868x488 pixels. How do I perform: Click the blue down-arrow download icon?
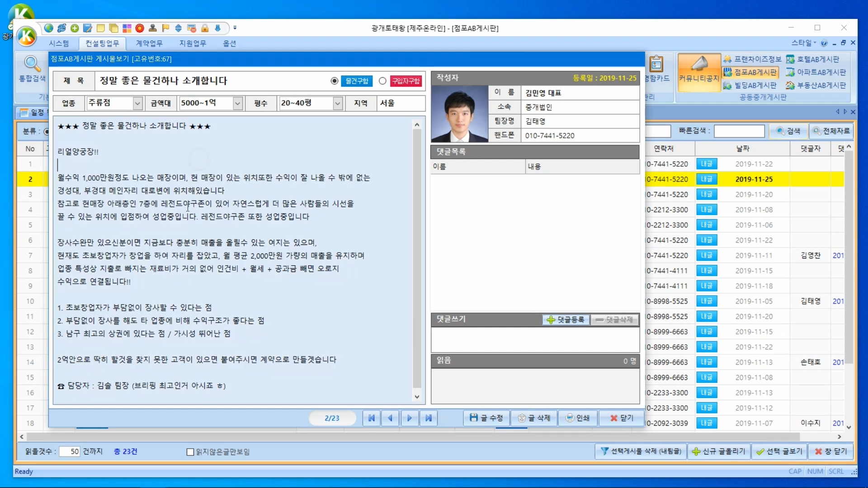218,28
